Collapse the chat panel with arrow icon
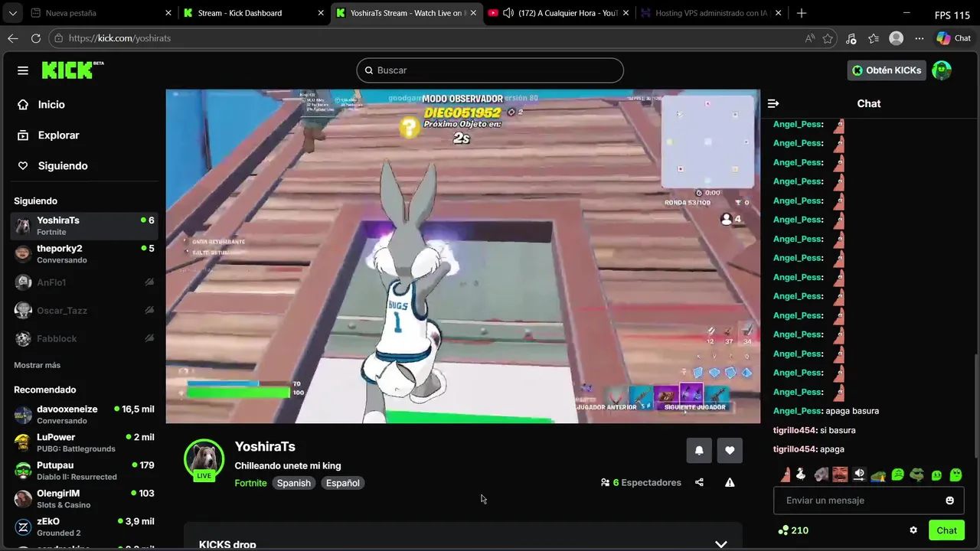 (773, 103)
